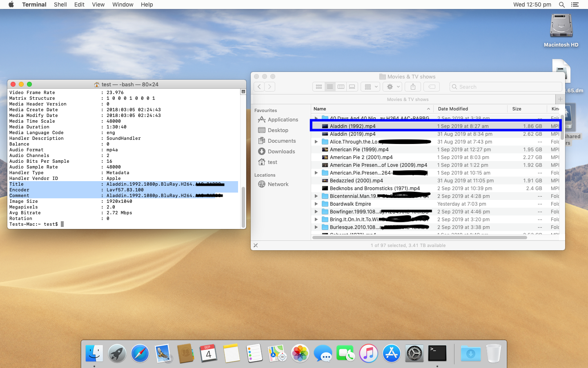
Task: Open Downloads in Finder sidebar
Action: (x=276, y=151)
